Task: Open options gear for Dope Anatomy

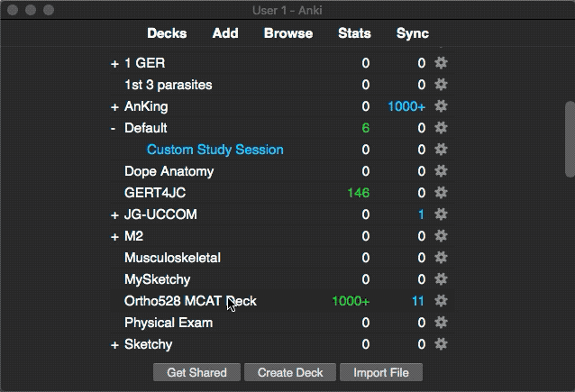Action: click(441, 171)
